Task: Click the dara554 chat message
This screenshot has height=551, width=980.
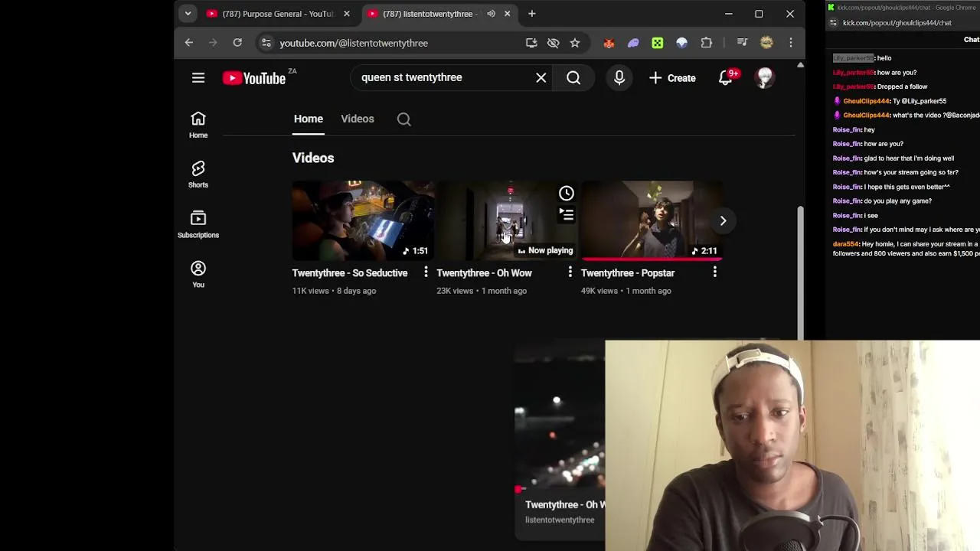Action: click(x=906, y=249)
